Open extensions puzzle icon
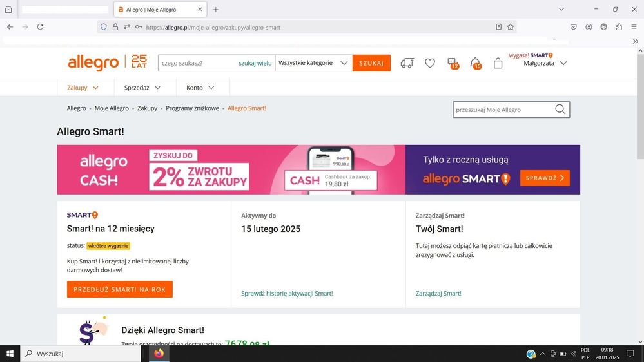 pyautogui.click(x=619, y=27)
